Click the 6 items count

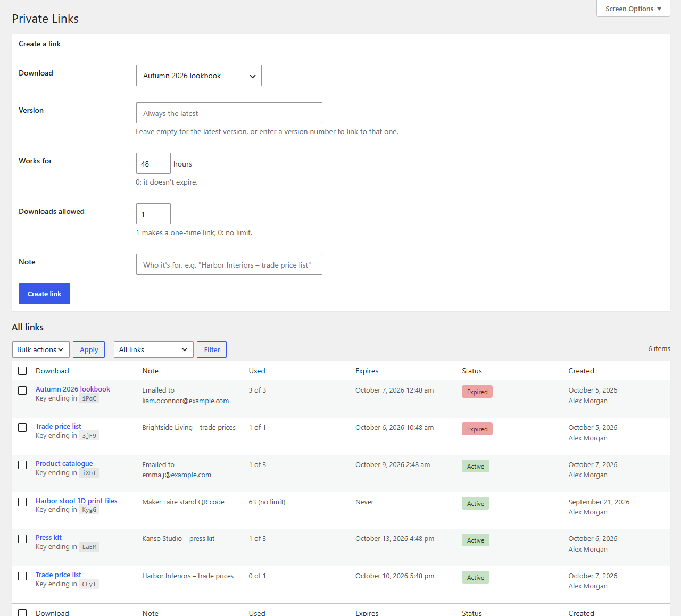click(x=659, y=348)
